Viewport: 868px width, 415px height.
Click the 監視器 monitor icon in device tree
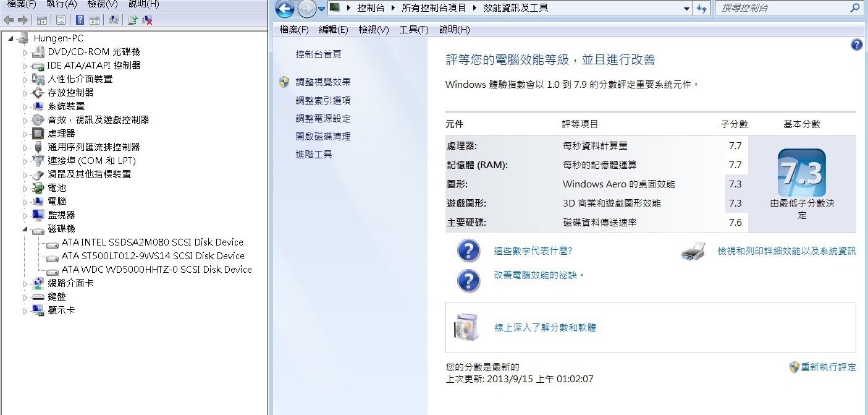click(38, 215)
